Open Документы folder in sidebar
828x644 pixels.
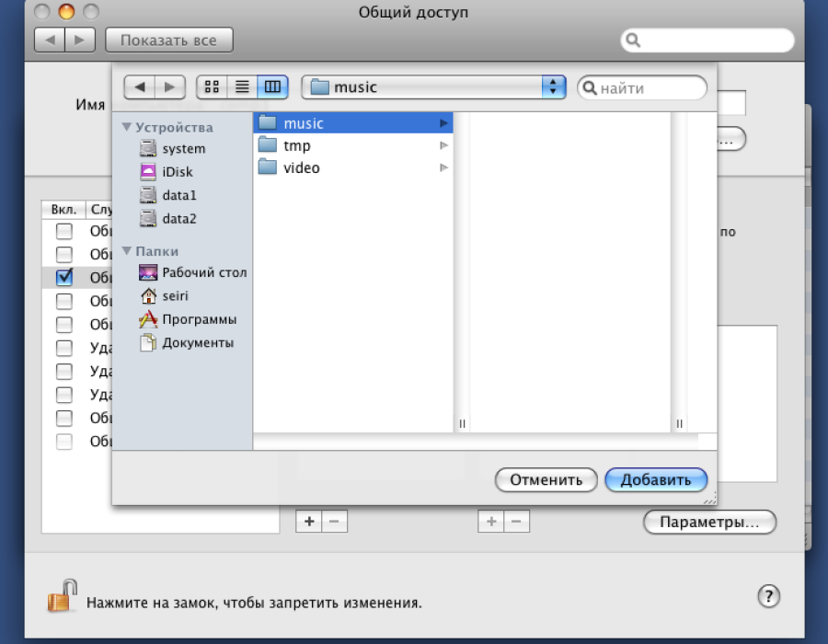coord(187,343)
